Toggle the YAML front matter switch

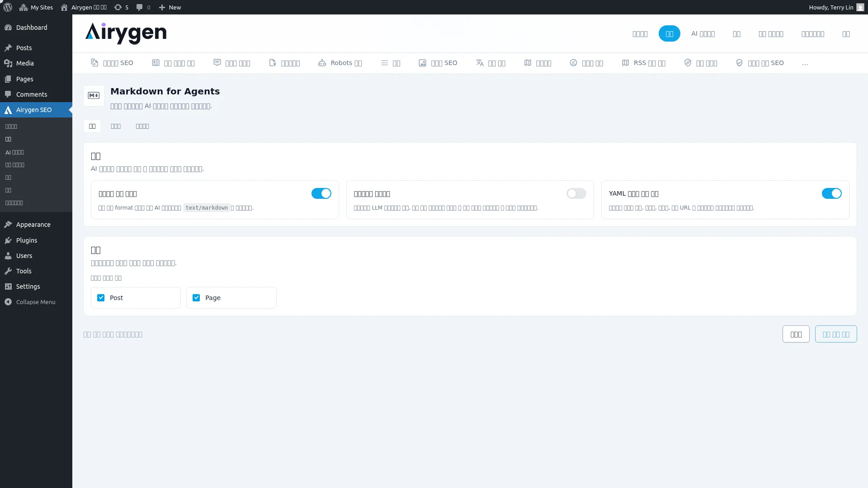click(831, 193)
